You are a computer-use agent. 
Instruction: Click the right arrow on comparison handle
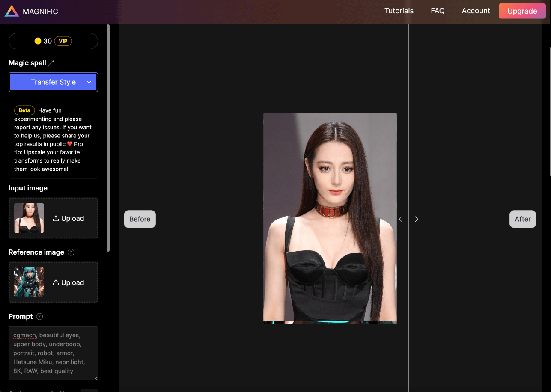point(417,219)
